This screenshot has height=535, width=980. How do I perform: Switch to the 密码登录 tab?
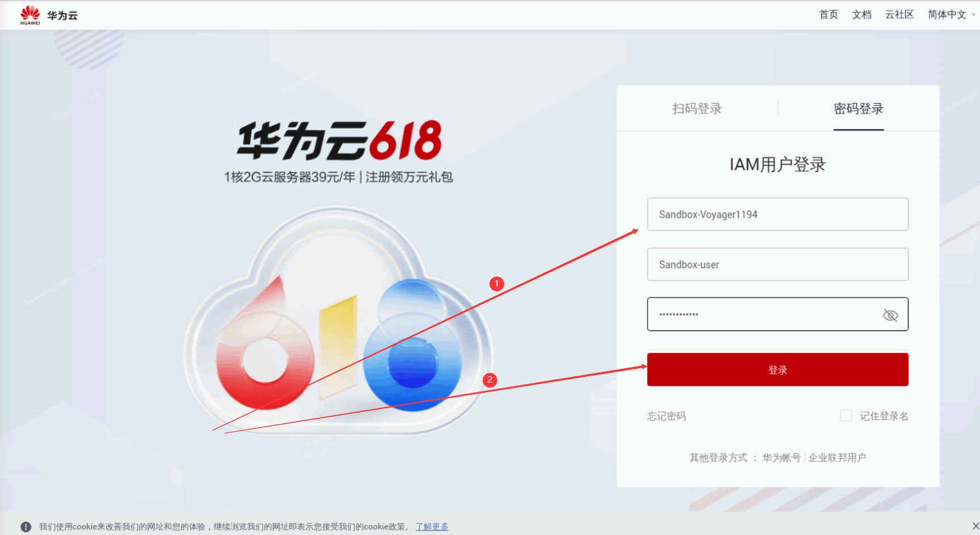point(859,108)
